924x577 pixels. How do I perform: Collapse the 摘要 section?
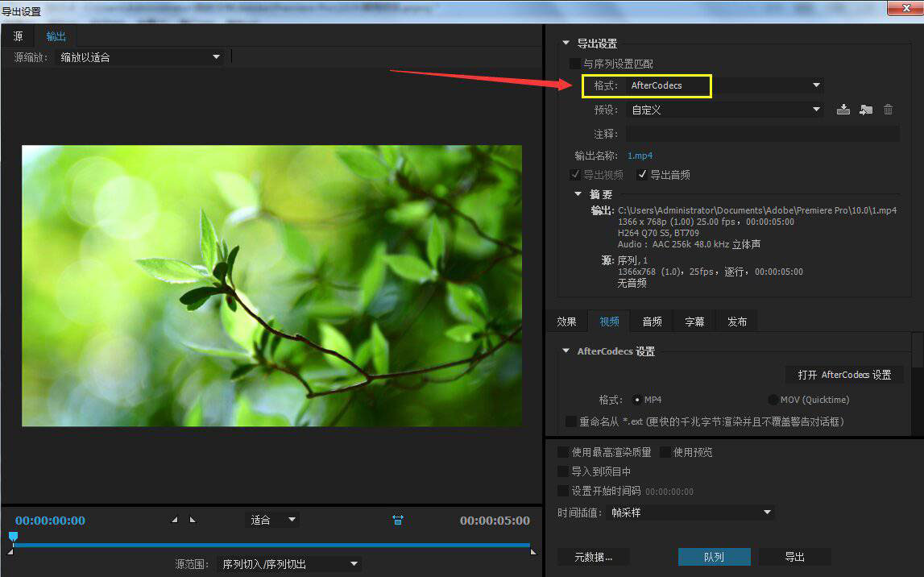[578, 194]
